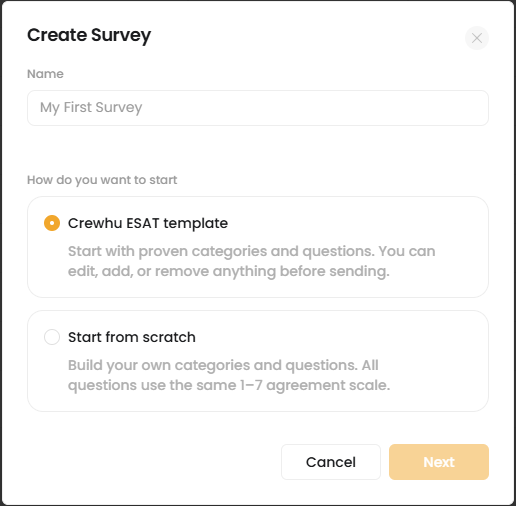Image resolution: width=516 pixels, height=506 pixels.
Task: Click the 'Build your own categories' description text
Action: 229,375
